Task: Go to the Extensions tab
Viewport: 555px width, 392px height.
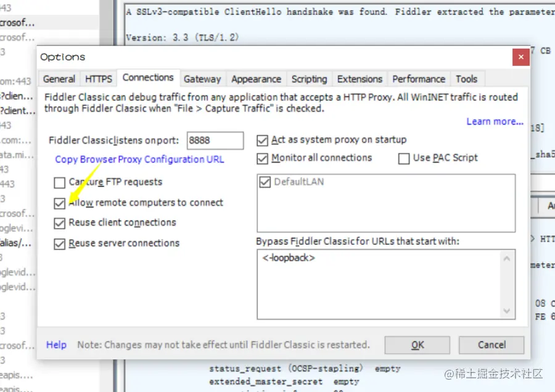Action: point(360,79)
